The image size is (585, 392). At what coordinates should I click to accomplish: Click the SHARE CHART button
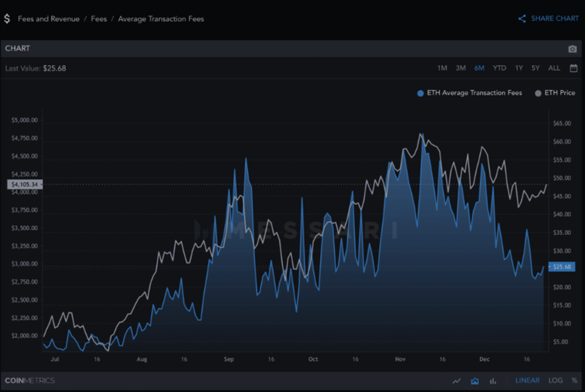[x=555, y=19]
